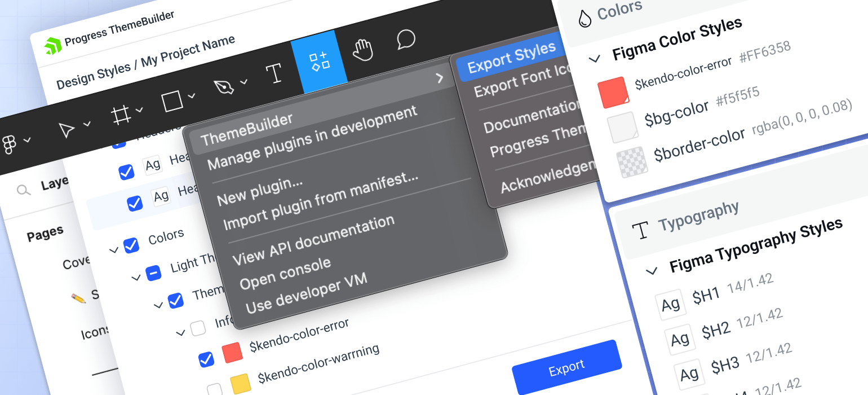Toggle the Light Theme indeterminate checkbox

point(153,273)
